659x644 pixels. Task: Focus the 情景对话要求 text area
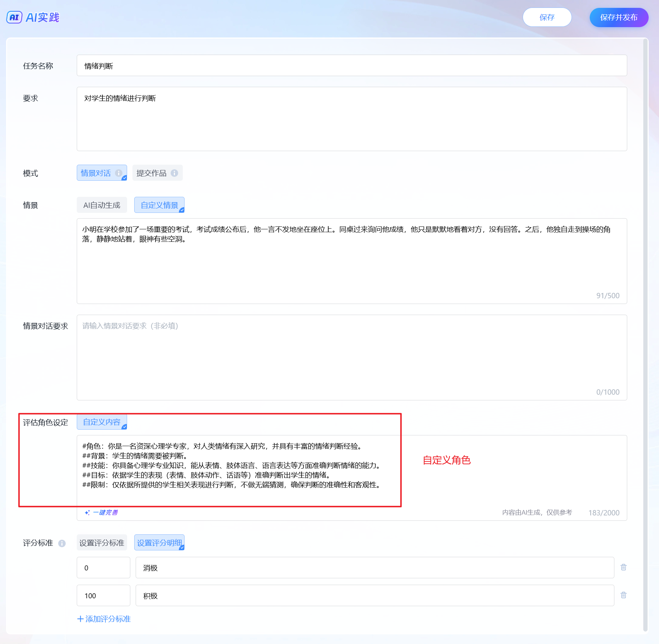coord(352,357)
